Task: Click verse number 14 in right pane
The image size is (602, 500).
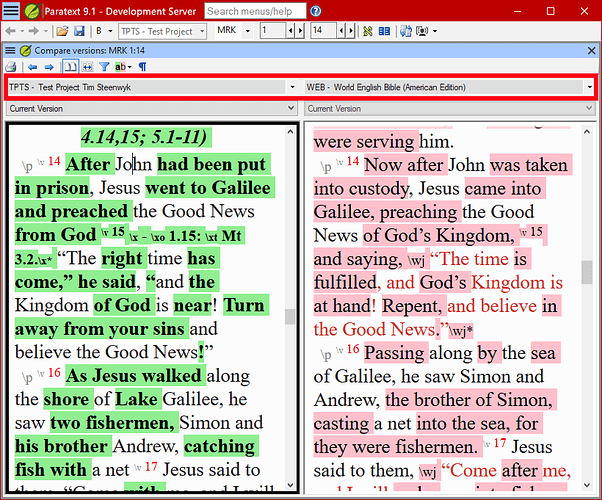Action: (353, 161)
